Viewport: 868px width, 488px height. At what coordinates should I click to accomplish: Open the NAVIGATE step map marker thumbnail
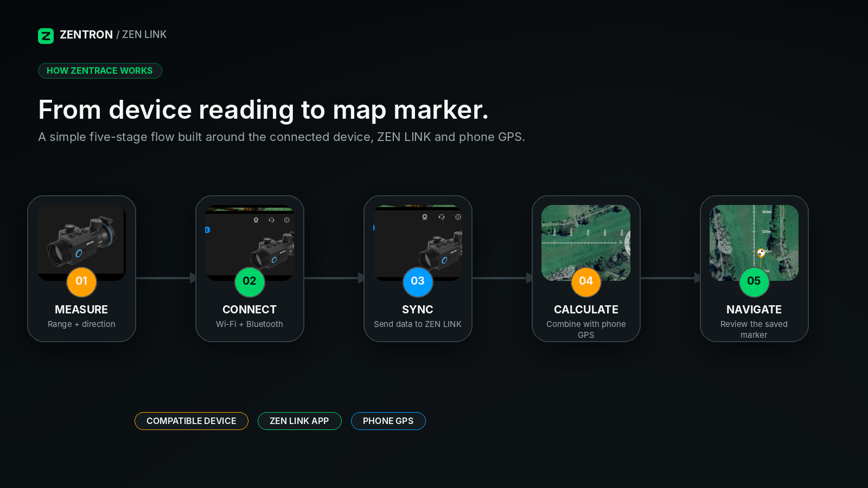click(x=754, y=242)
